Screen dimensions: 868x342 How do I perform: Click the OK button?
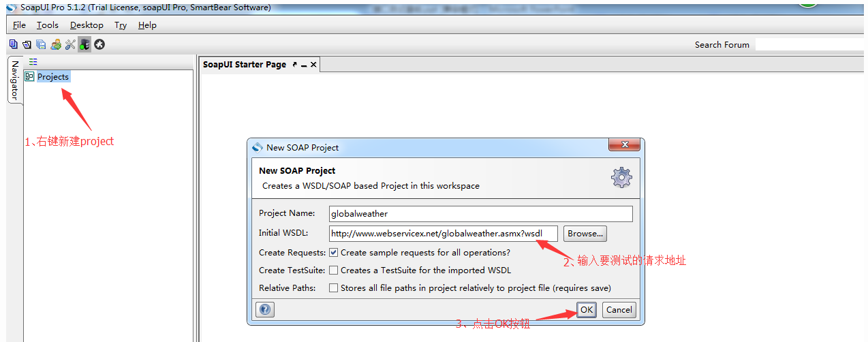[587, 309]
